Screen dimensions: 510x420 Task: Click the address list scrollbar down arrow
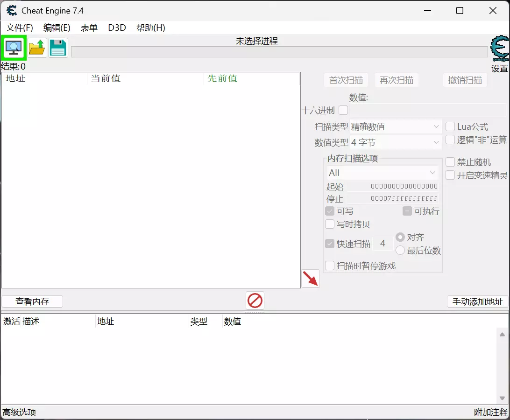pos(502,398)
